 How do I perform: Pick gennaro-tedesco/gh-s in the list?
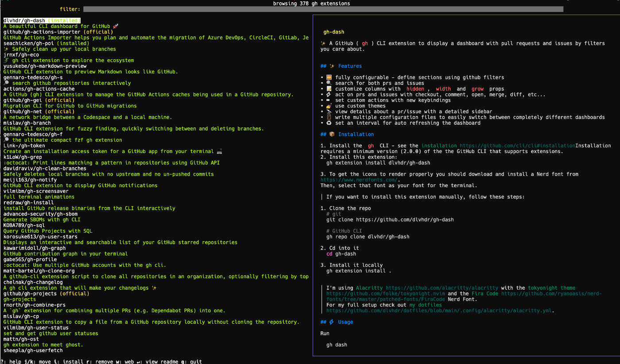33,77
